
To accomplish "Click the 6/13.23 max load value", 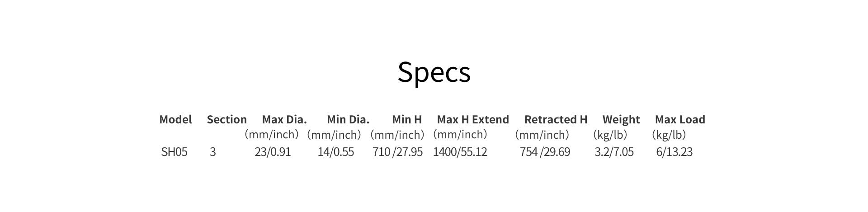I will [674, 152].
